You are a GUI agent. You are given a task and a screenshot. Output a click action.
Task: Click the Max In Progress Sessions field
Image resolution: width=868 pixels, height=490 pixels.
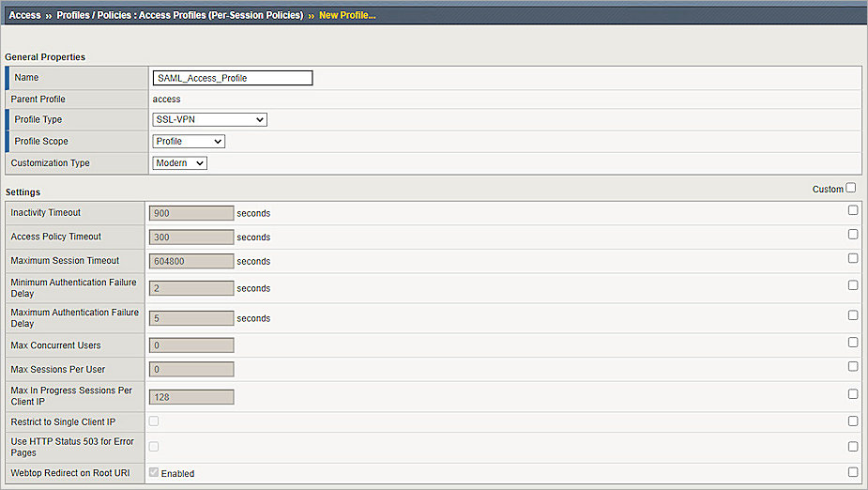(x=191, y=397)
